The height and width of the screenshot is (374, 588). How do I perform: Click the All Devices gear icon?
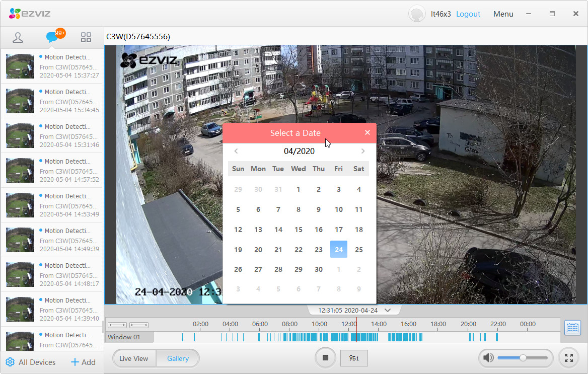pyautogui.click(x=10, y=362)
